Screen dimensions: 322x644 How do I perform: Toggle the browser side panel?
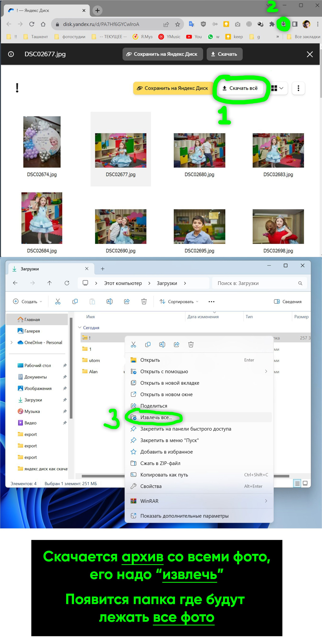point(295,24)
